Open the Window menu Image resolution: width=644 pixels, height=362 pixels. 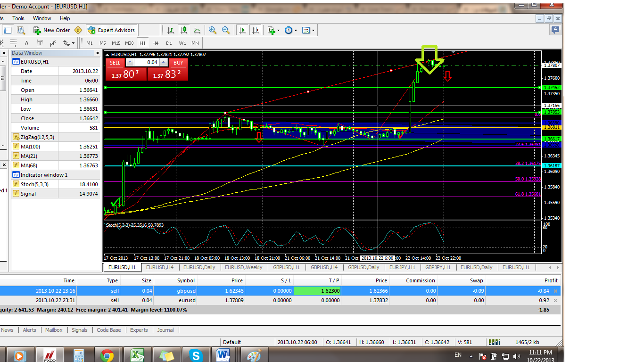coord(42,18)
